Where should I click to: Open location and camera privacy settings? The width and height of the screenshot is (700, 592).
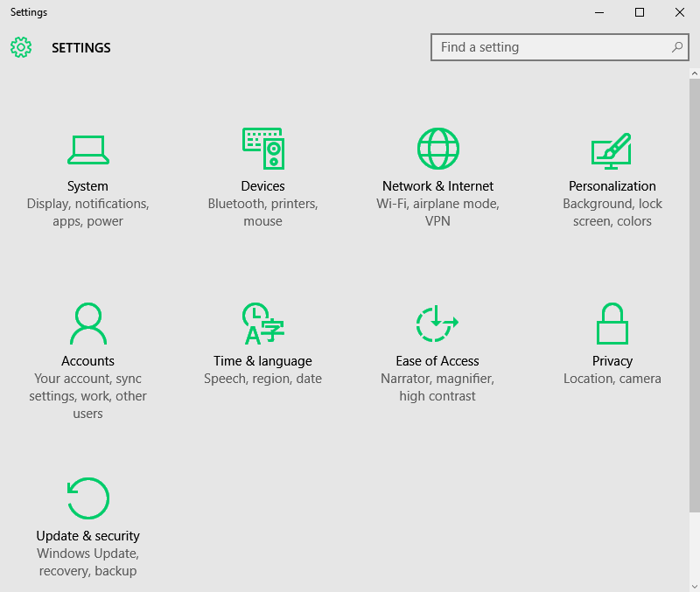click(612, 378)
